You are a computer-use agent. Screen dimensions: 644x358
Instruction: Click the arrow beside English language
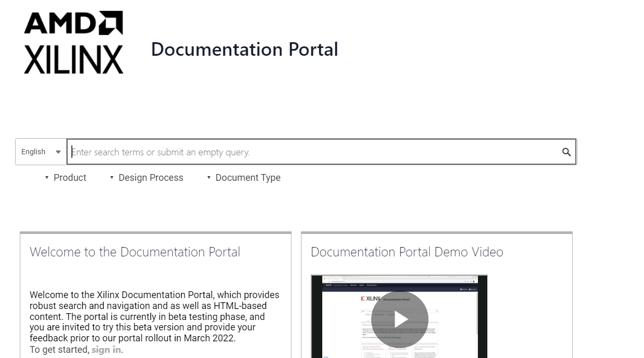click(58, 152)
